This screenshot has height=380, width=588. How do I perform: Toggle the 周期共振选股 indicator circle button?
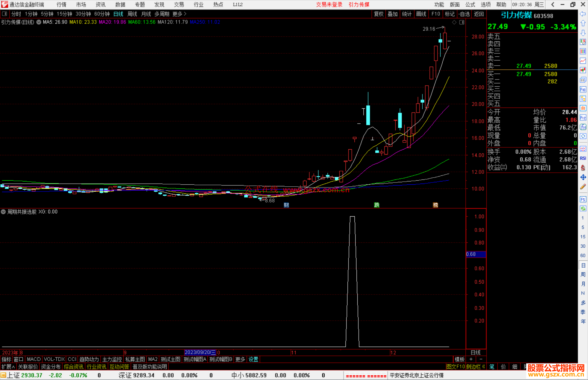[3, 212]
